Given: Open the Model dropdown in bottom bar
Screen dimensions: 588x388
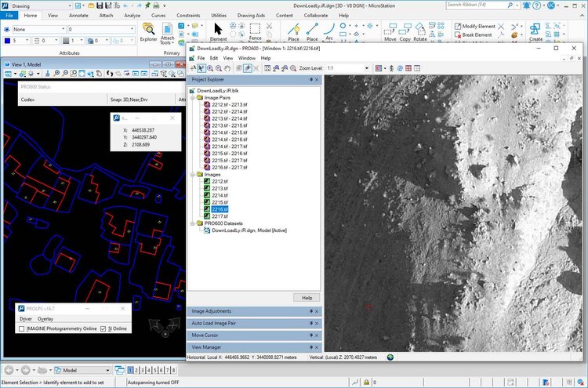Looking at the screenshot, I should pos(107,370).
